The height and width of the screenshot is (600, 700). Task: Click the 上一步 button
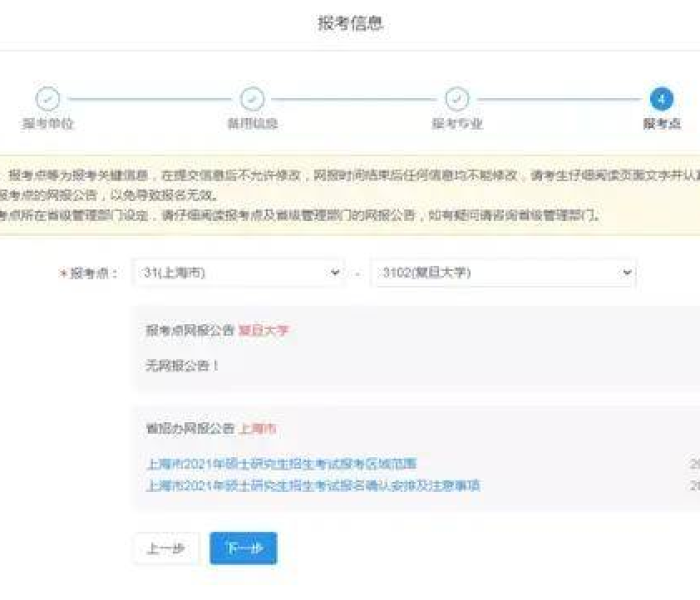click(x=166, y=548)
